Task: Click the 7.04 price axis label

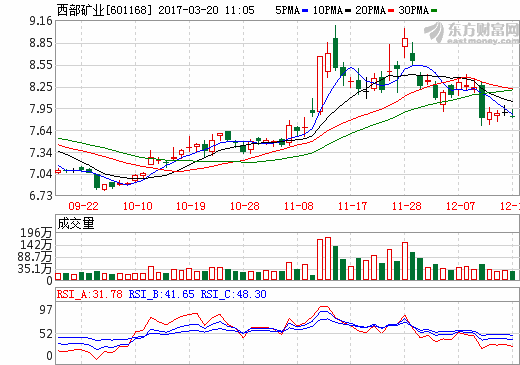Action: 41,174
